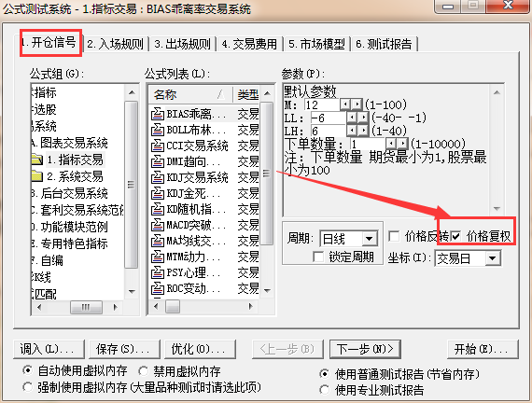Click the ROC变动 formula icon
This screenshot has height=403, width=532.
coord(158,288)
